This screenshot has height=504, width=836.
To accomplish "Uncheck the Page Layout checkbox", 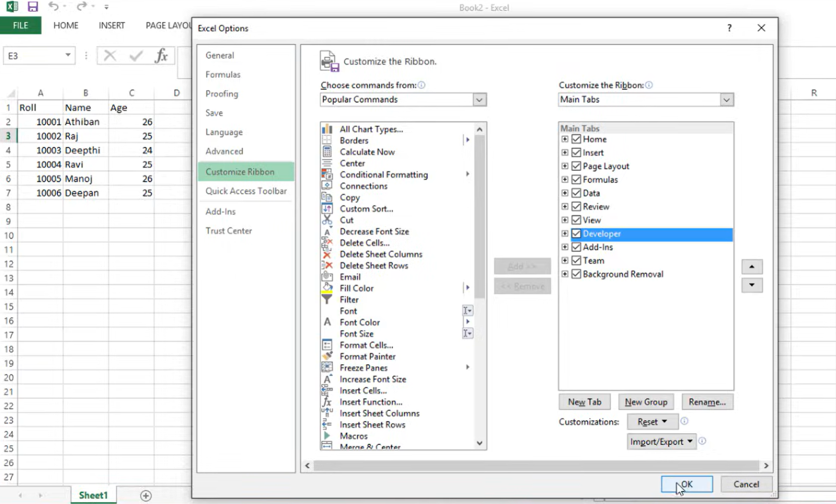I will coord(576,166).
